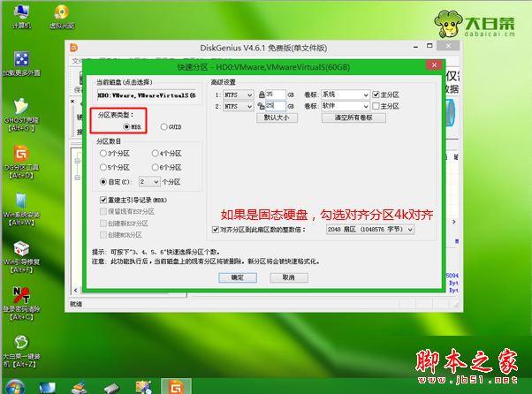Launch the Win引导修复 [Alt+F] desktop icon
This screenshot has height=394, width=532.
(x=21, y=257)
